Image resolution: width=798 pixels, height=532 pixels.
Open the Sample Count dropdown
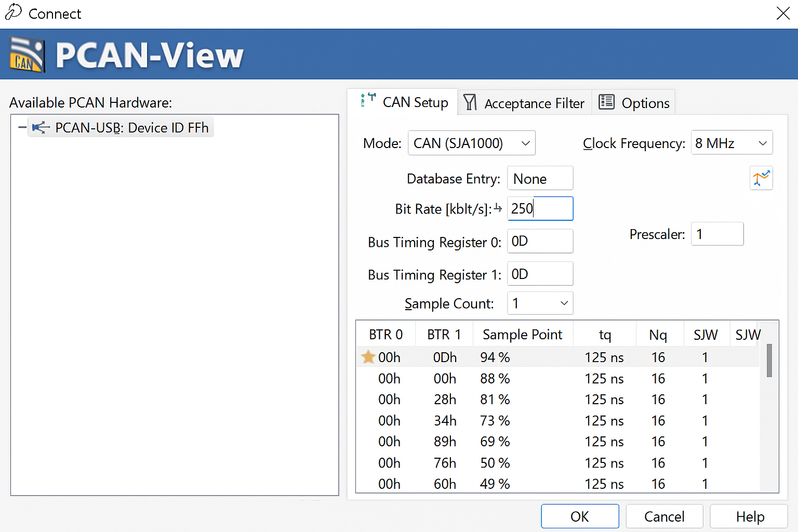click(540, 303)
